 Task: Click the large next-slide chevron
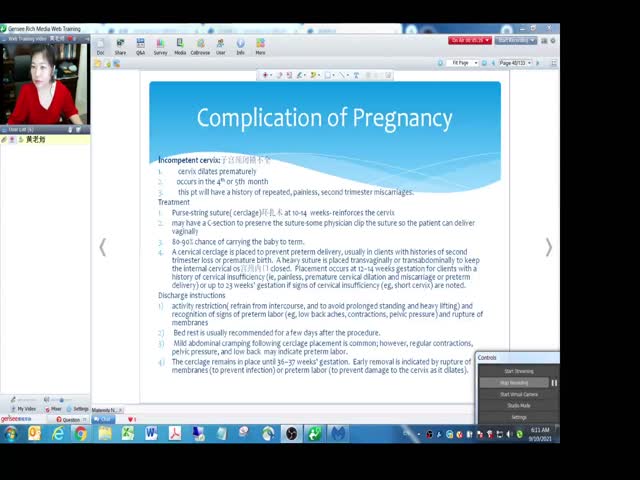tap(549, 247)
